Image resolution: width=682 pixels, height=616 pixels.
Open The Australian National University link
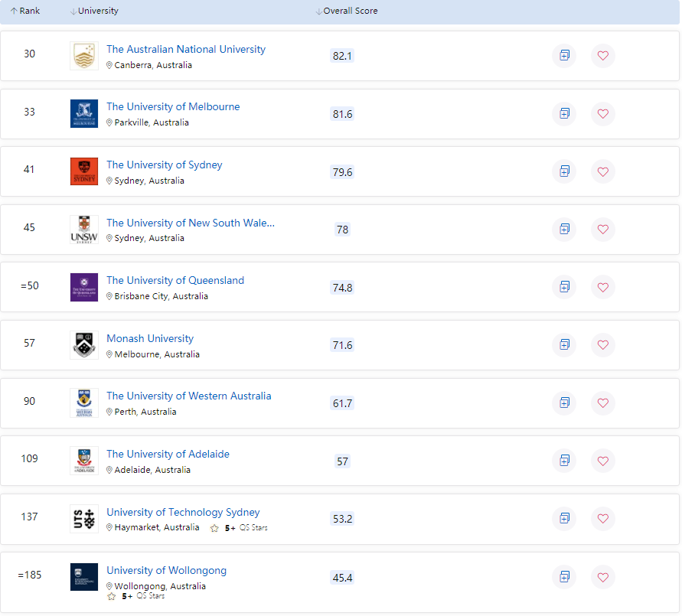point(186,49)
